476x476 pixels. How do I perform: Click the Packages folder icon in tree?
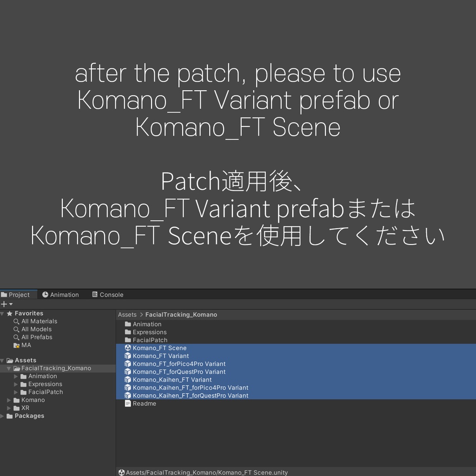point(10,416)
